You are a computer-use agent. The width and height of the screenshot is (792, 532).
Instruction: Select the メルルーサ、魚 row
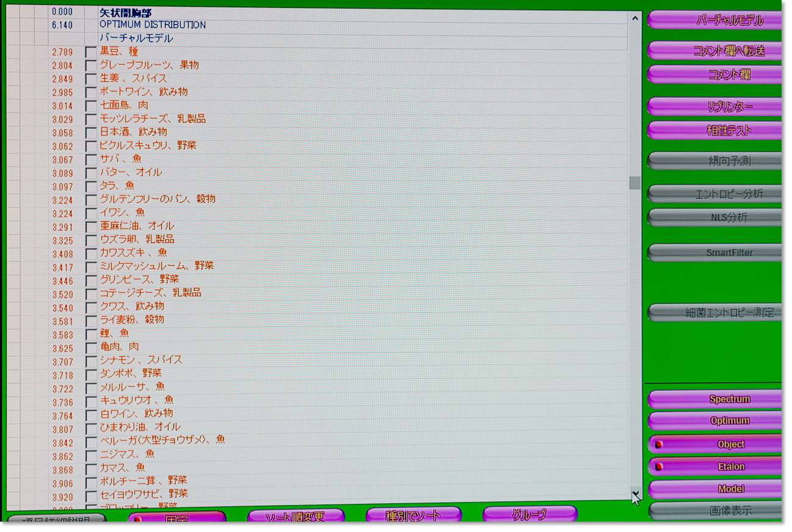point(133,387)
